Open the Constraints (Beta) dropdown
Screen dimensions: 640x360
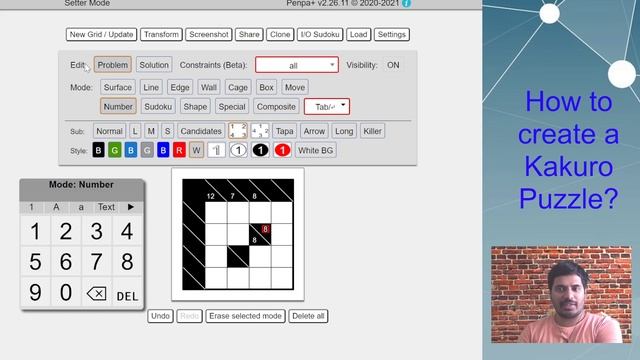click(297, 65)
